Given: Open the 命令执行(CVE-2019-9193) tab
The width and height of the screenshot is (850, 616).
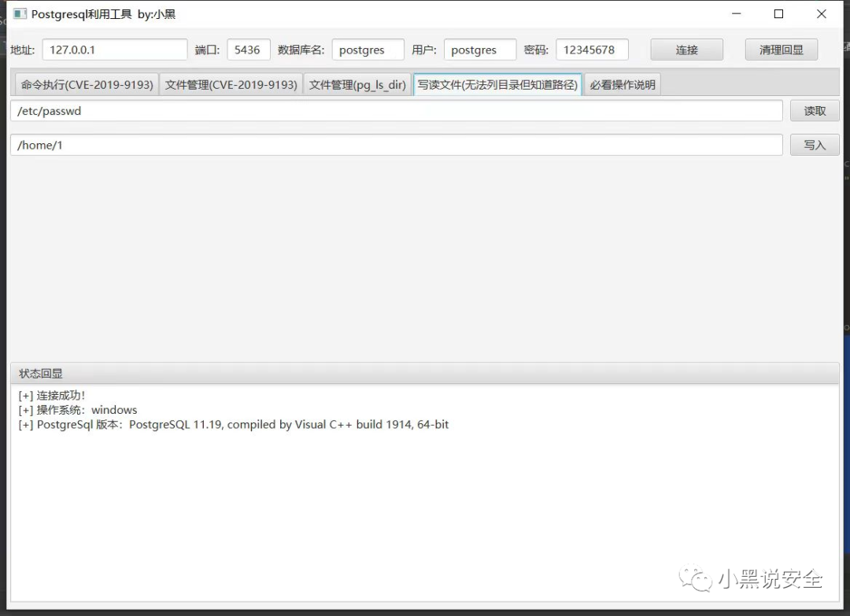Looking at the screenshot, I should tap(87, 85).
